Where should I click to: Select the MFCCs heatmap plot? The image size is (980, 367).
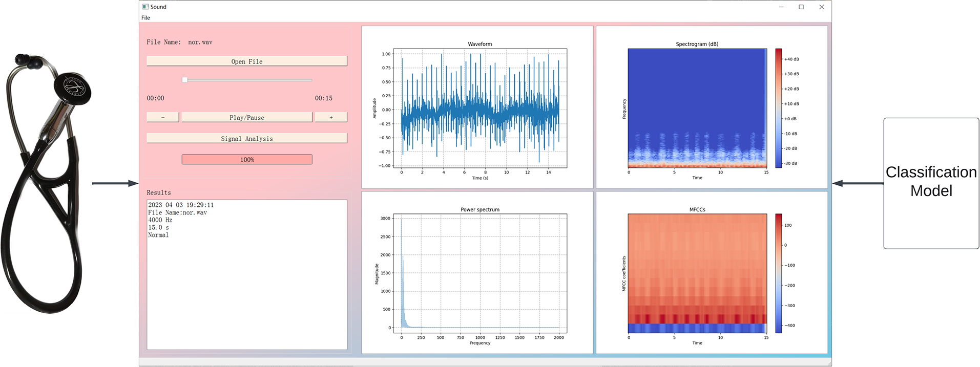(x=697, y=273)
